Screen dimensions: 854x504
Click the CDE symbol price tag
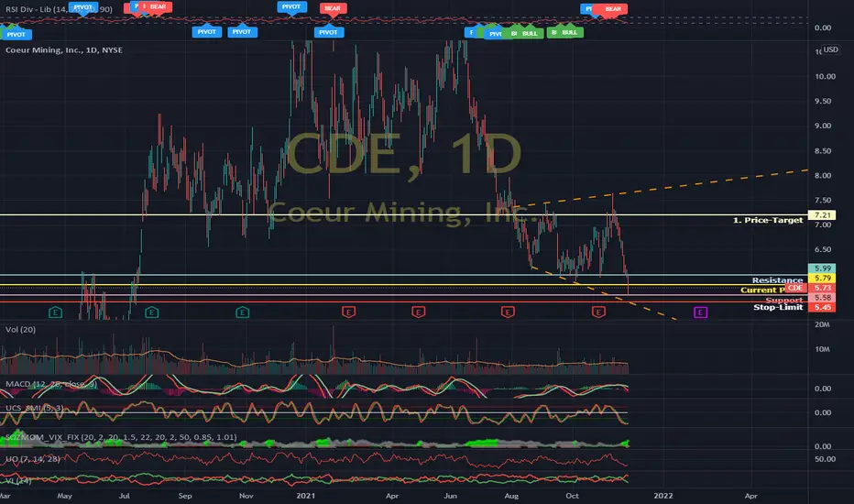(x=795, y=288)
